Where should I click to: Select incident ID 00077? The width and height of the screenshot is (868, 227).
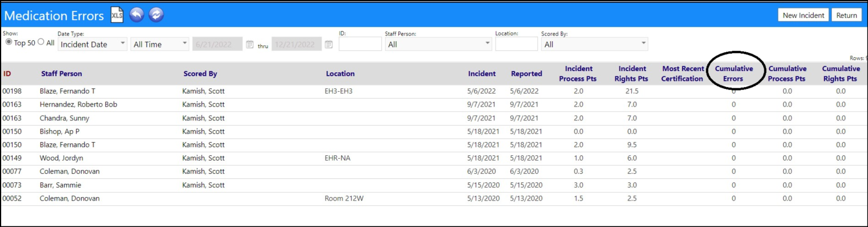click(x=11, y=171)
